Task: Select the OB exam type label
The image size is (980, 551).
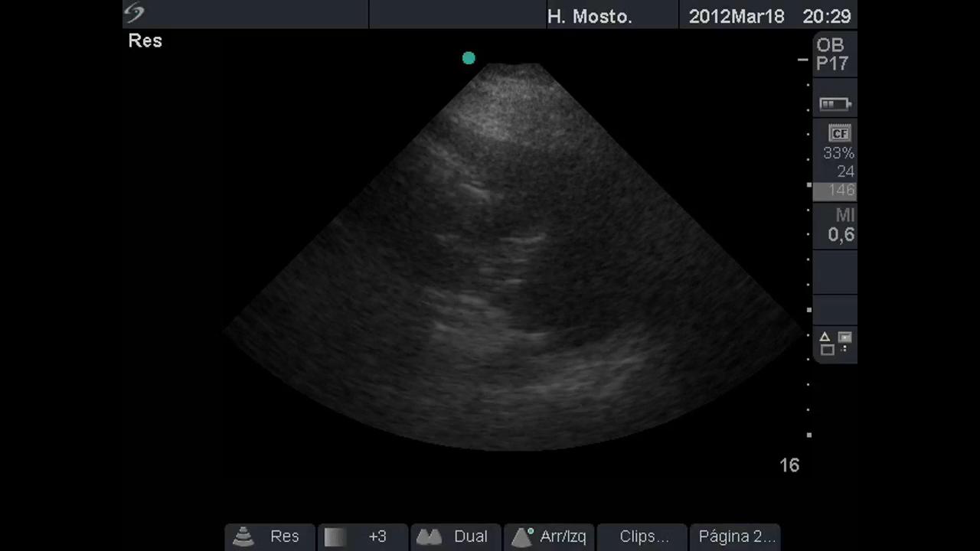Action: pyautogui.click(x=830, y=46)
